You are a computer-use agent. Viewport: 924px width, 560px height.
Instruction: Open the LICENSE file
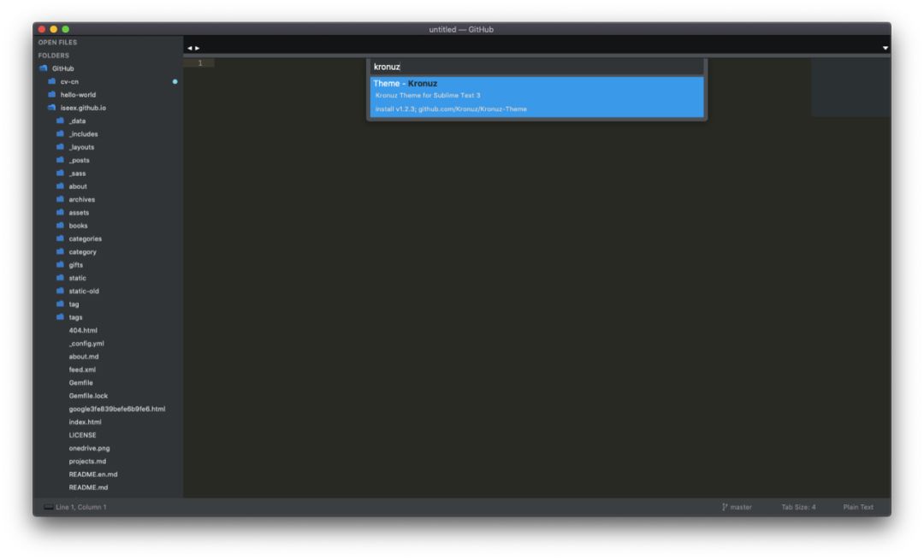(82, 435)
